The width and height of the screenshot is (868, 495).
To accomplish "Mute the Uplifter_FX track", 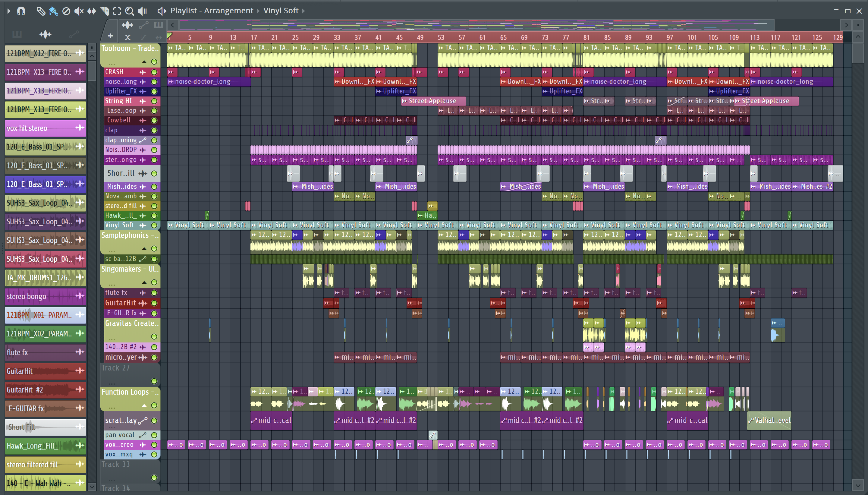I will coord(154,91).
